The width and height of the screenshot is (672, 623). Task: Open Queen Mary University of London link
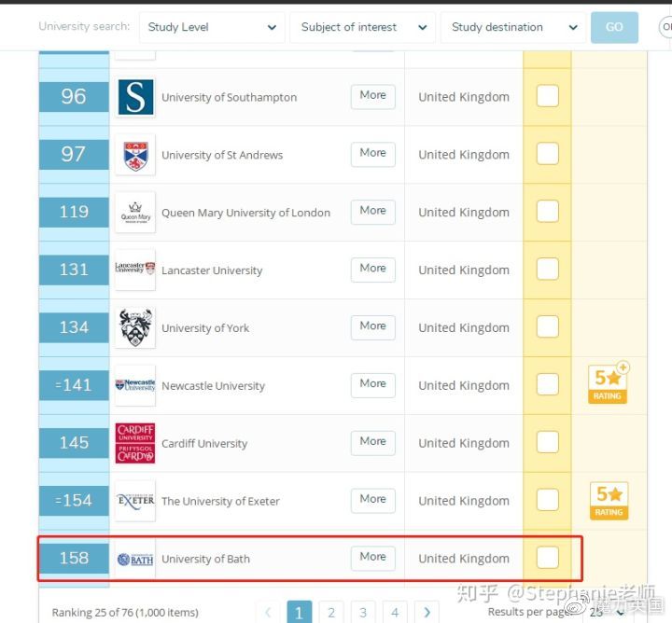coord(245,213)
